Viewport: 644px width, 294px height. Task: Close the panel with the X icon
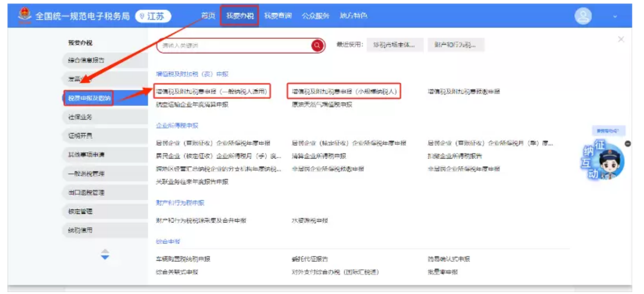[x=621, y=39]
